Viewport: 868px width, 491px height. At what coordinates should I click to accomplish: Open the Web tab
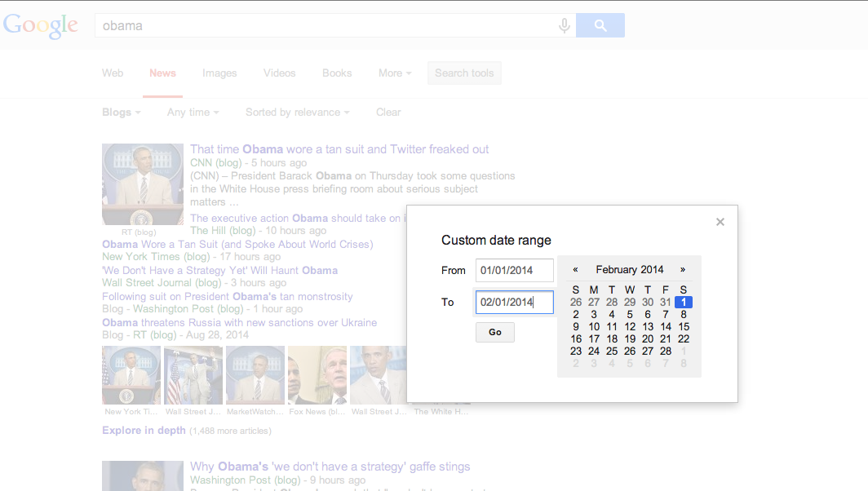(x=113, y=73)
